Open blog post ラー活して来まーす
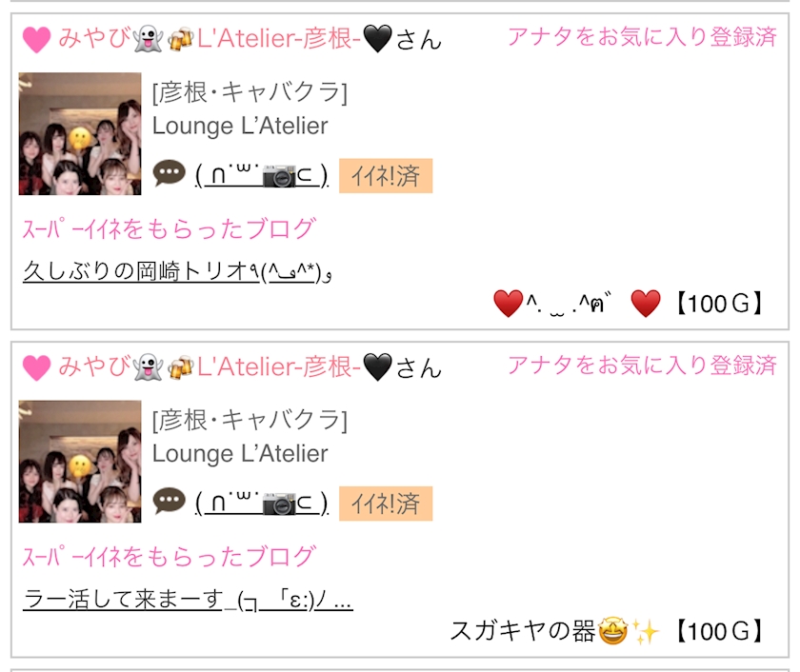This screenshot has height=672, width=800. tap(188, 599)
